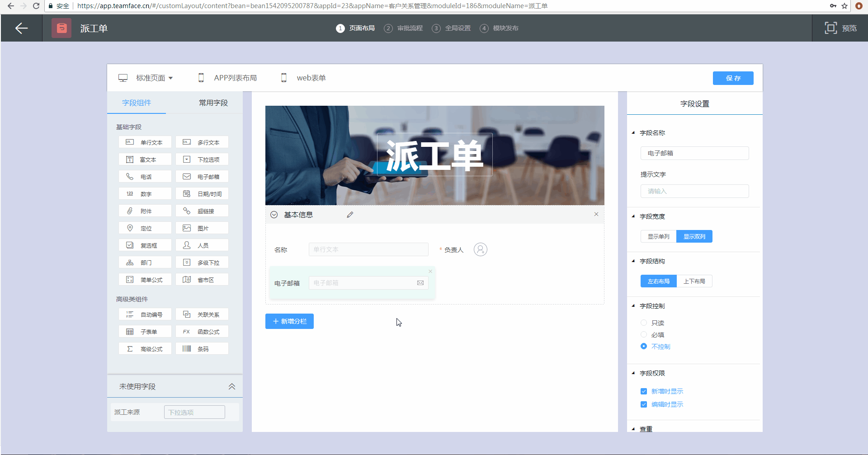The image size is (868, 455).
Task: Collapse the 字段宽度 settings group
Action: click(633, 216)
